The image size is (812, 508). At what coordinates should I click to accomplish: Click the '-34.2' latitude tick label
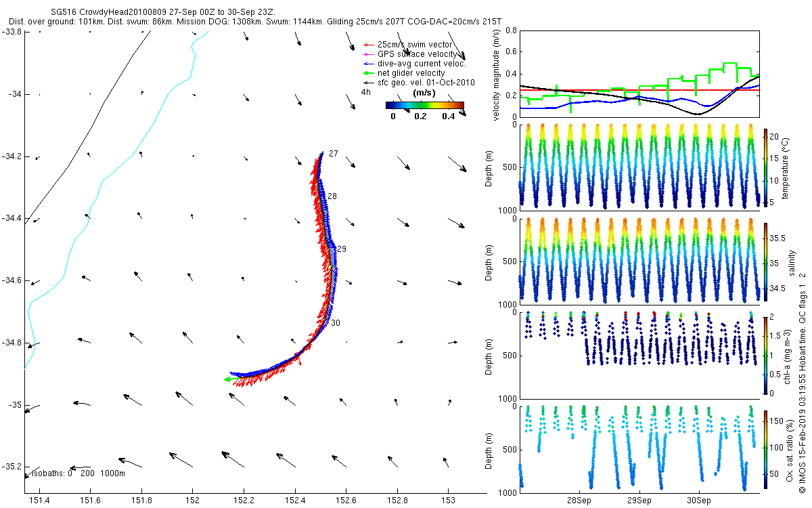click(12, 156)
